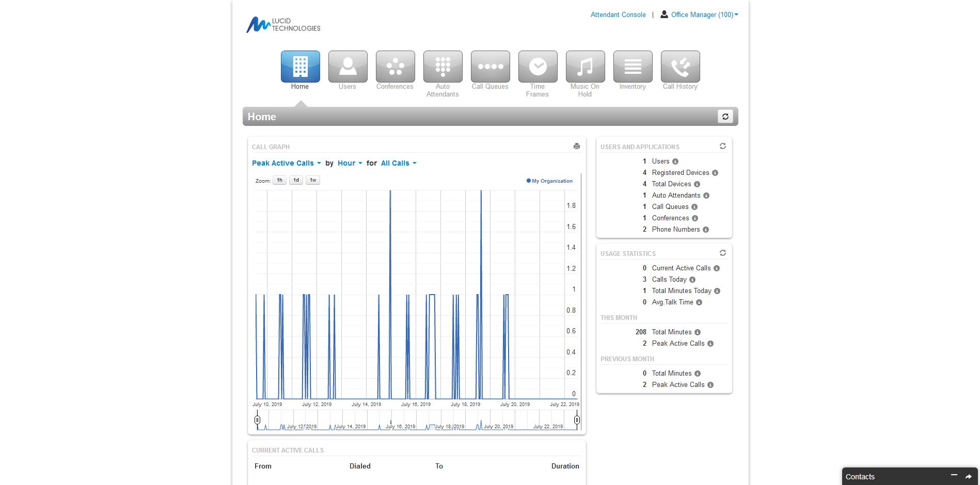The height and width of the screenshot is (485, 980).
Task: Click the From column header
Action: point(263,466)
